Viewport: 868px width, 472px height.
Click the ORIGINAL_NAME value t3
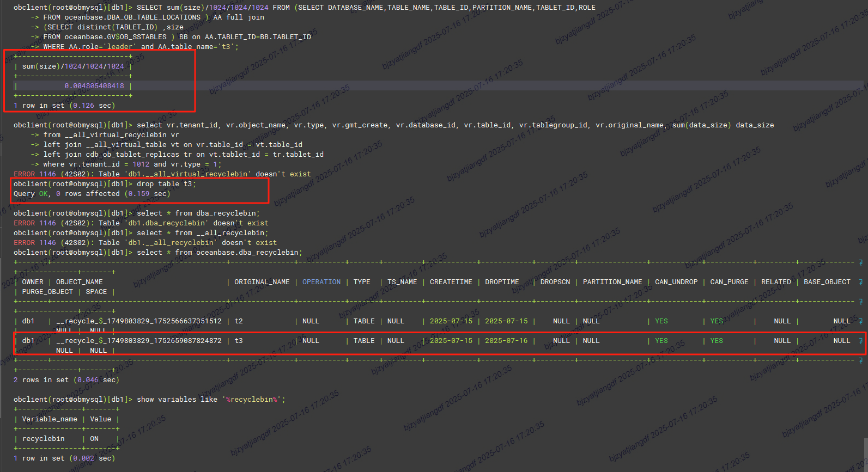[x=239, y=341]
